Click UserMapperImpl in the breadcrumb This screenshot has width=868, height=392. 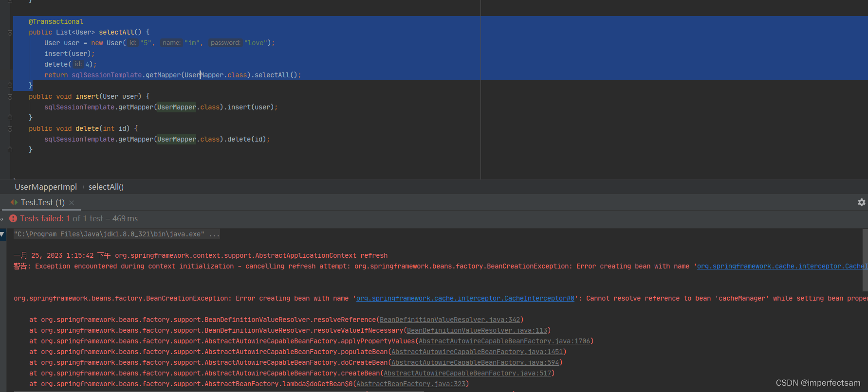[46, 187]
